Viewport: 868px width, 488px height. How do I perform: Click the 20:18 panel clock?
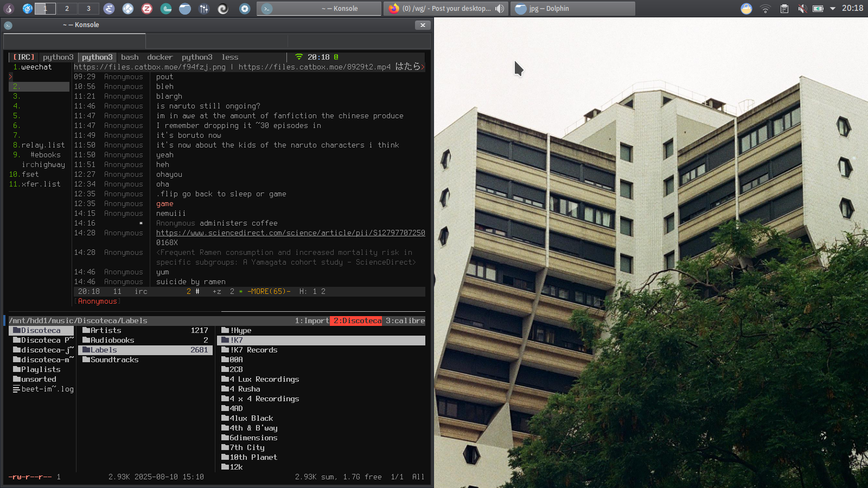click(852, 8)
